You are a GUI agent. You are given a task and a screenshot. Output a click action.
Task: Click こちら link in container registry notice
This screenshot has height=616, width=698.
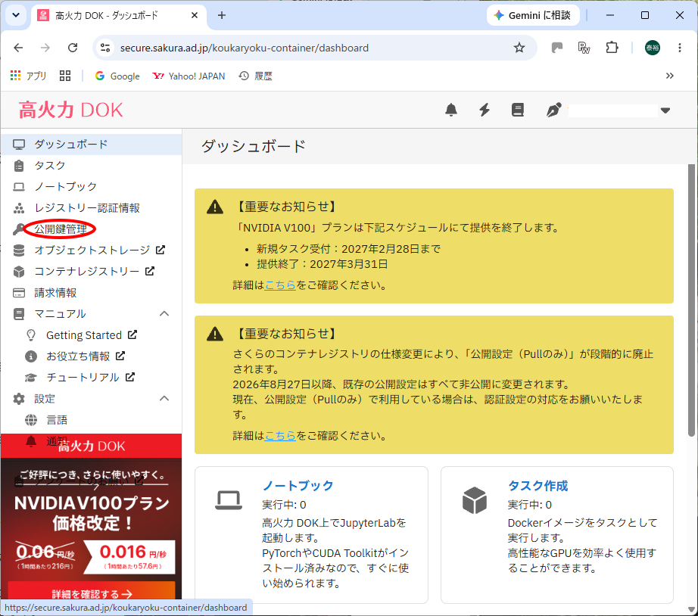click(x=280, y=435)
